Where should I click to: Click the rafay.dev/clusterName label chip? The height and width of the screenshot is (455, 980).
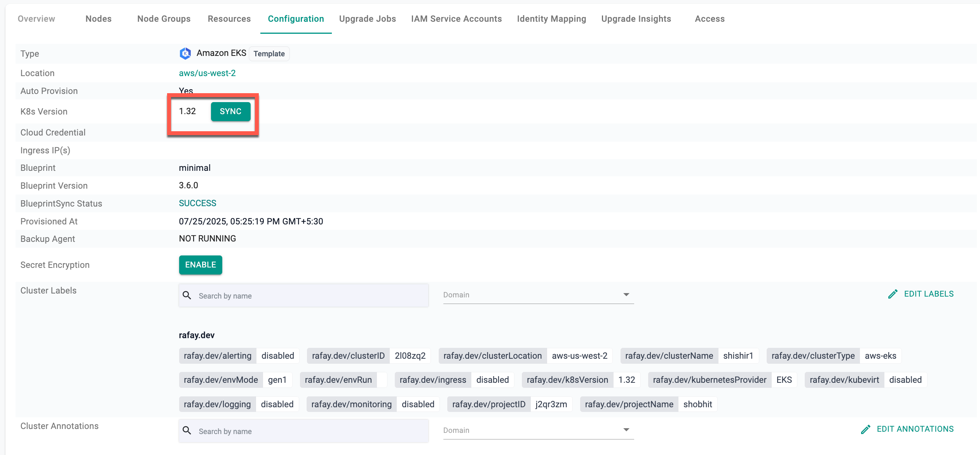coord(690,356)
